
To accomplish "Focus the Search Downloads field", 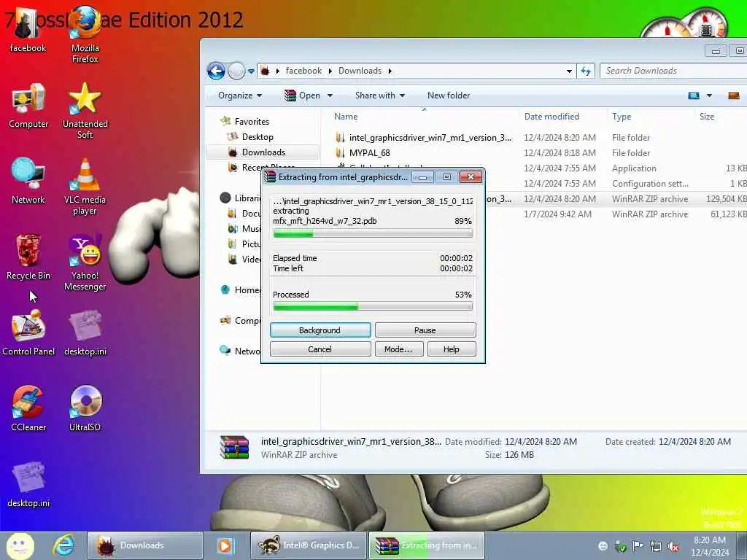I will click(673, 71).
